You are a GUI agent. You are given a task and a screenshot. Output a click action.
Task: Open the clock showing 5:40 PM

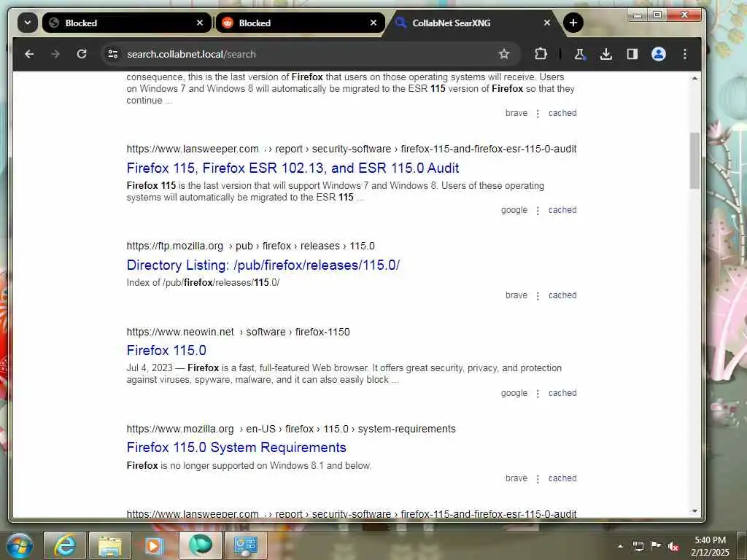710,546
